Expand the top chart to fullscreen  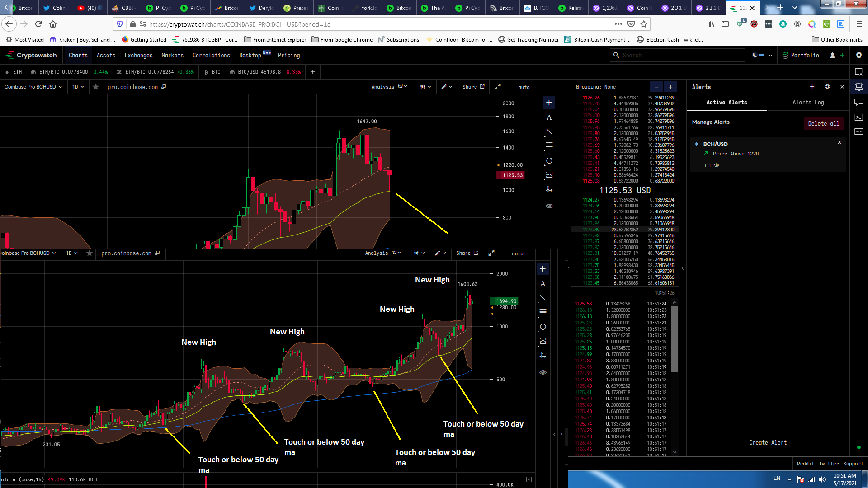pyautogui.click(x=498, y=87)
